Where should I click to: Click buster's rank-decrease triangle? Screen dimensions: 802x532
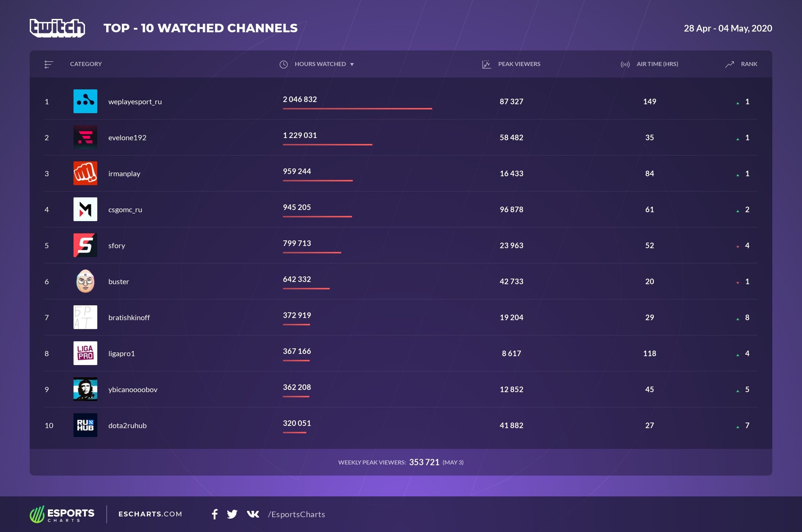[x=737, y=282]
